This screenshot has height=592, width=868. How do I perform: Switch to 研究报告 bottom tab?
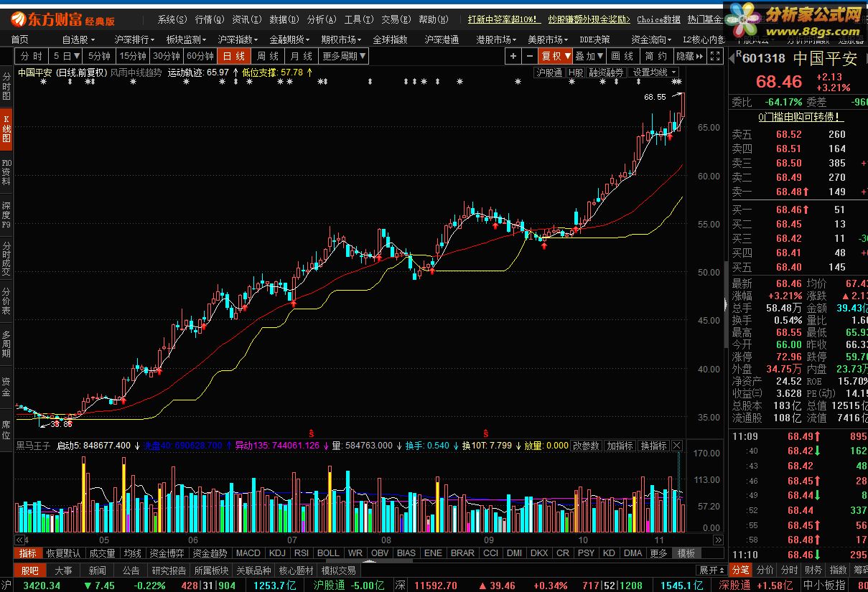[x=169, y=570]
